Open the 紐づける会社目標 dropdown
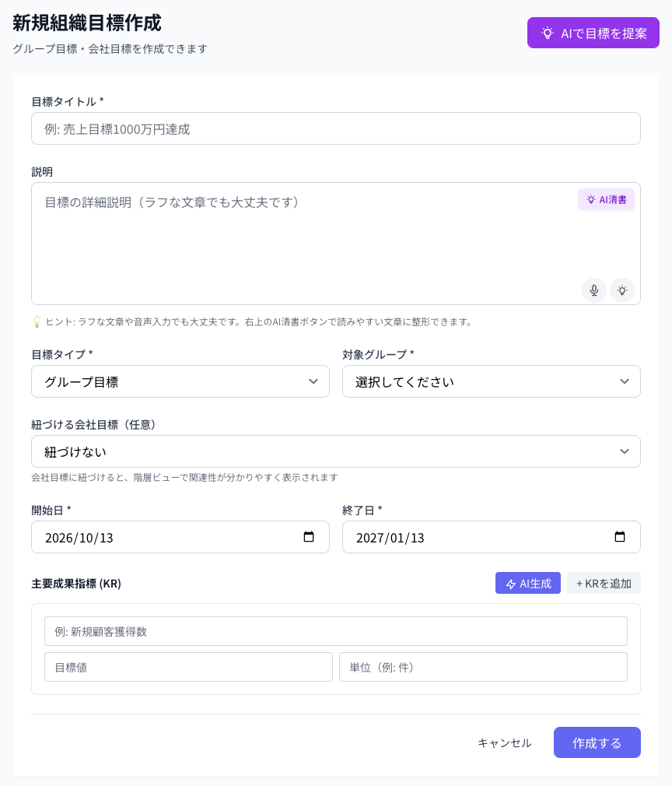This screenshot has width=672, height=786. (336, 451)
